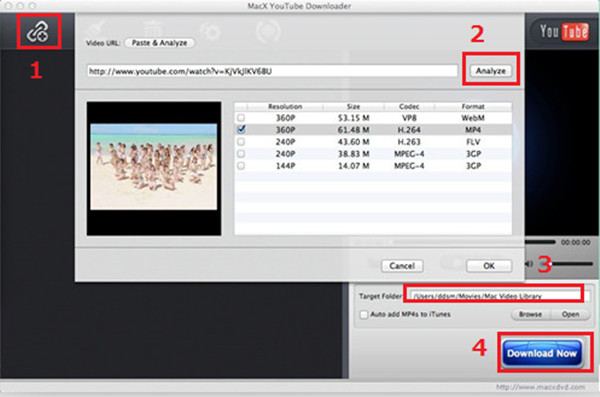Click the add video link icon
Screen dimensions: 600x397
(38, 32)
